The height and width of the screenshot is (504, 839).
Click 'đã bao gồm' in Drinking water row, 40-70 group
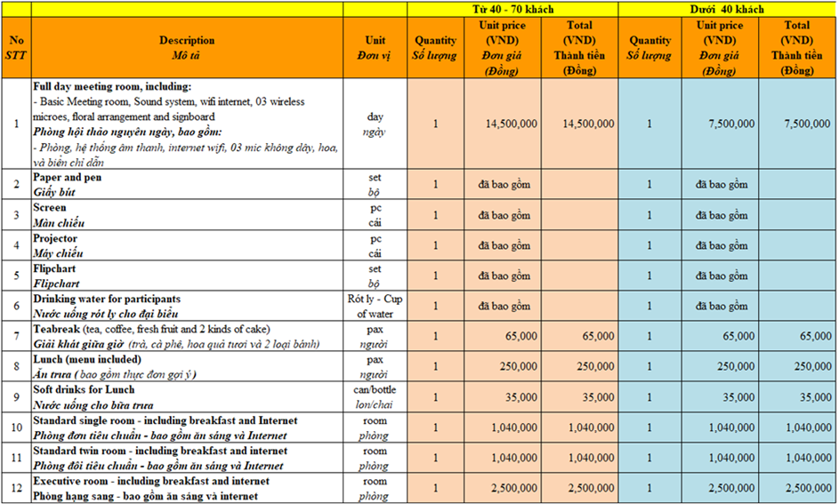tap(504, 306)
